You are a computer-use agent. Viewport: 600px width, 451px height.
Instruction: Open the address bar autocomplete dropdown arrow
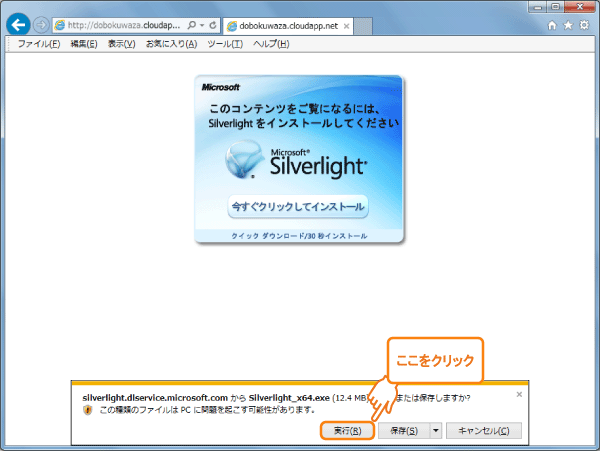point(202,25)
